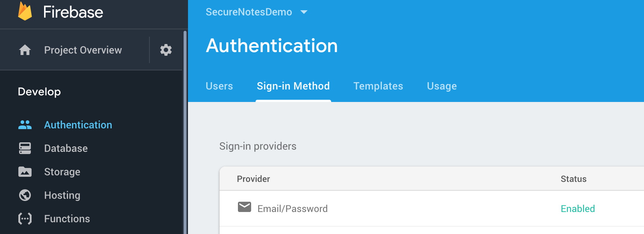
Task: Click the Enabled status for Email/Password
Action: tap(578, 209)
